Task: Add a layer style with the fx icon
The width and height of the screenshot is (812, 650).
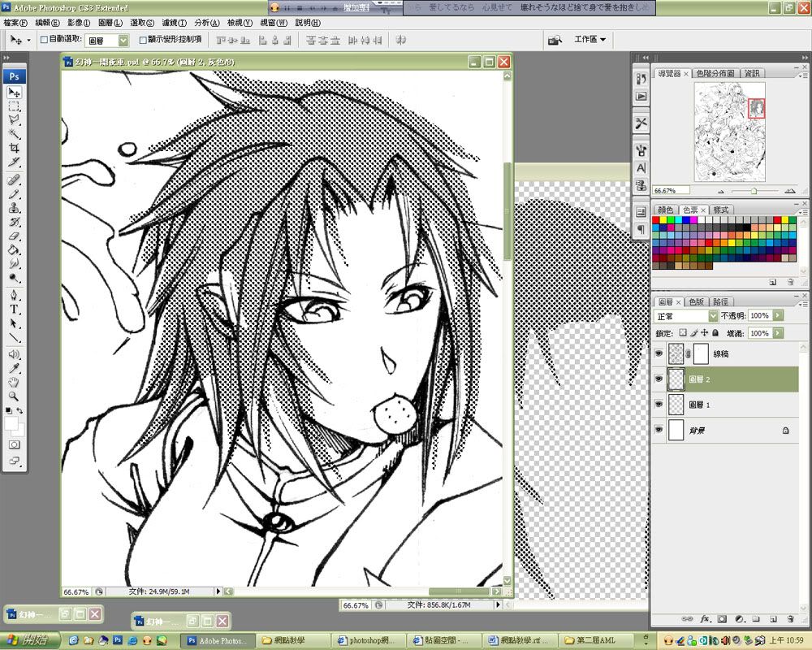Action: tap(706, 619)
